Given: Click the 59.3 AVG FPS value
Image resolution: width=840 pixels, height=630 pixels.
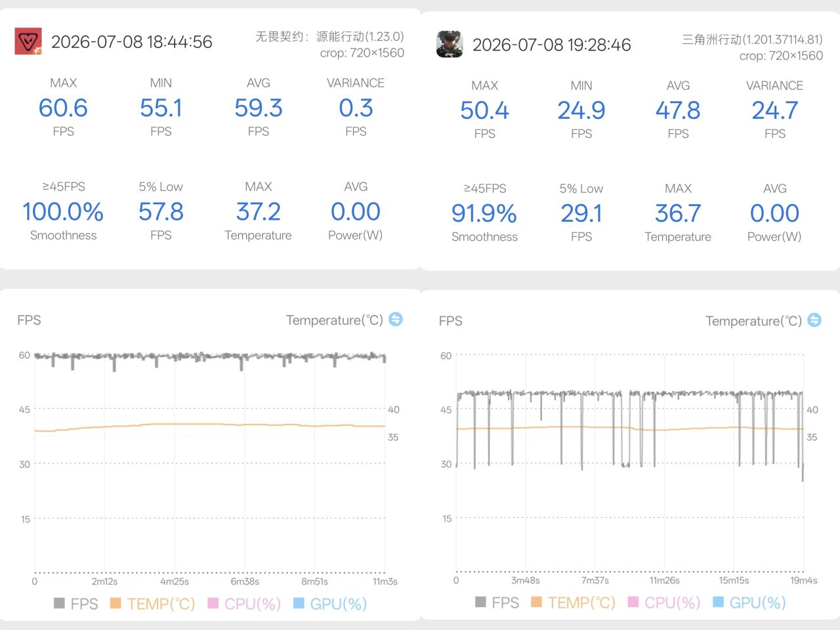Looking at the screenshot, I should tap(259, 108).
